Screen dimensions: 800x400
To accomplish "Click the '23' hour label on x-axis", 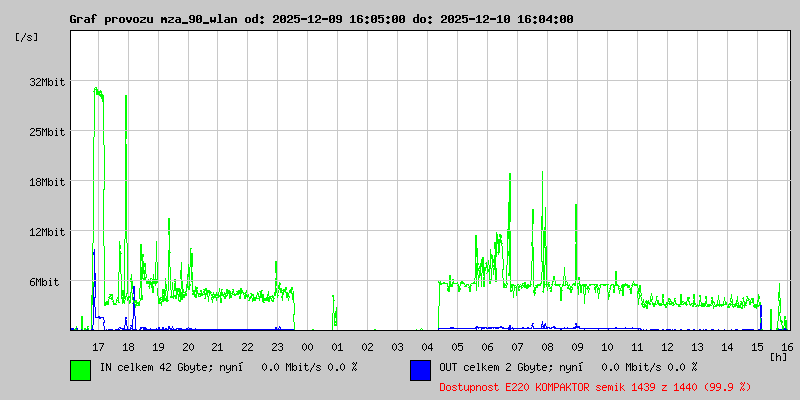I will tap(278, 347).
